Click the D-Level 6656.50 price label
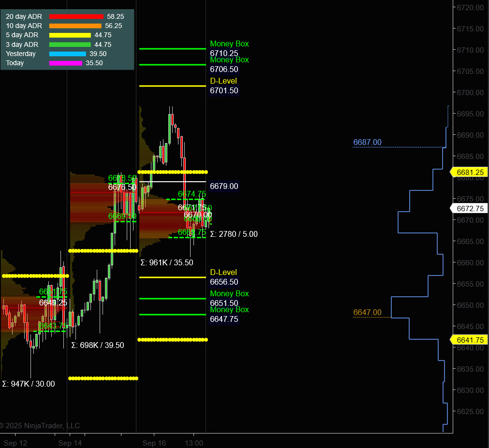The height and width of the screenshot is (448, 489). [x=224, y=282]
